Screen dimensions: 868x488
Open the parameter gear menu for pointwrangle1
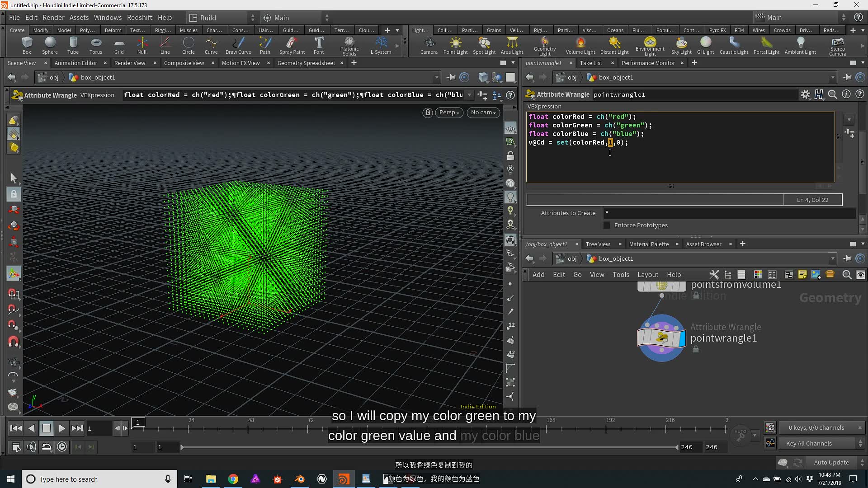[x=805, y=94]
